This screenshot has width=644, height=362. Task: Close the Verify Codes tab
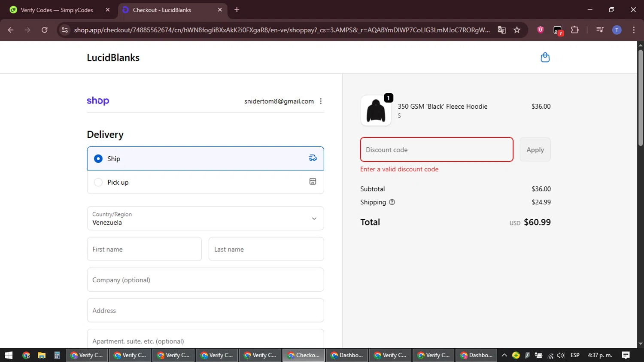(x=108, y=9)
